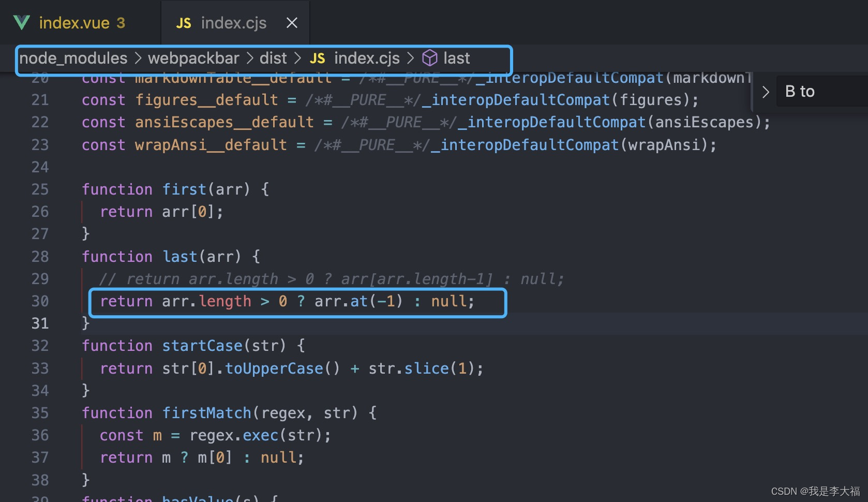Screen dimensions: 868x502
Task: Click the yellow JS icon on index.cjs tab
Action: [x=183, y=22]
